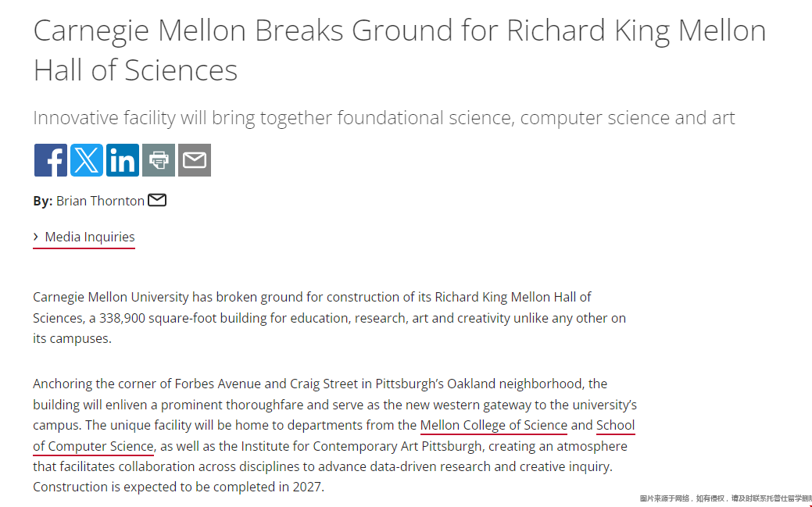Share the article on X (Twitter)

point(87,160)
